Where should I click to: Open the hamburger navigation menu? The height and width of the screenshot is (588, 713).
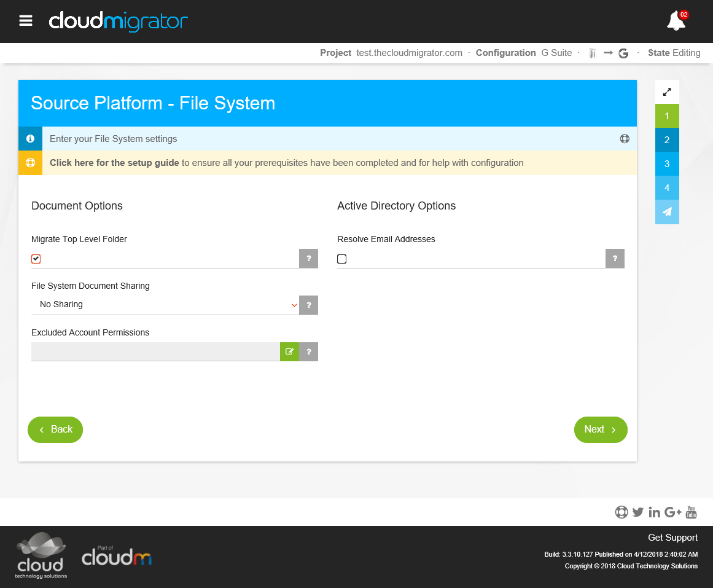point(26,21)
